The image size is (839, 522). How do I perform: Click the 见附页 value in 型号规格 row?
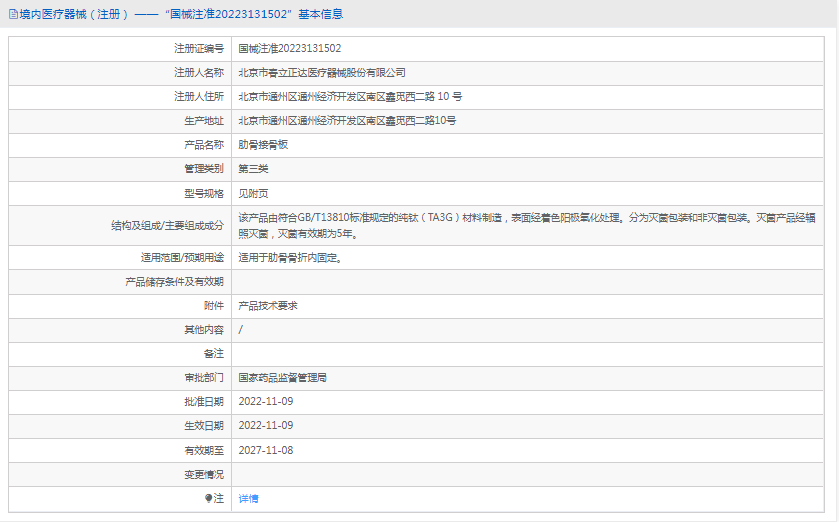[253, 194]
